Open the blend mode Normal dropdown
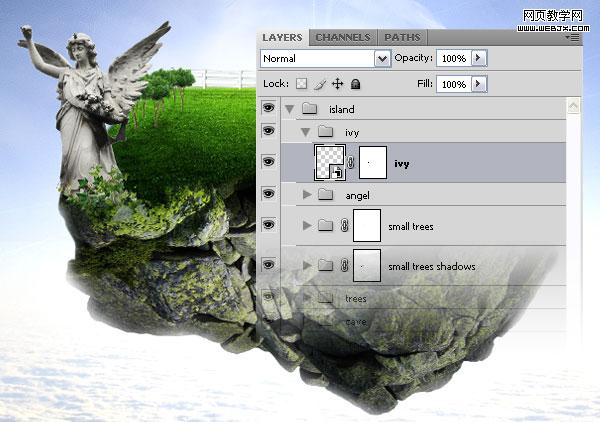600x422 pixels. pos(382,59)
